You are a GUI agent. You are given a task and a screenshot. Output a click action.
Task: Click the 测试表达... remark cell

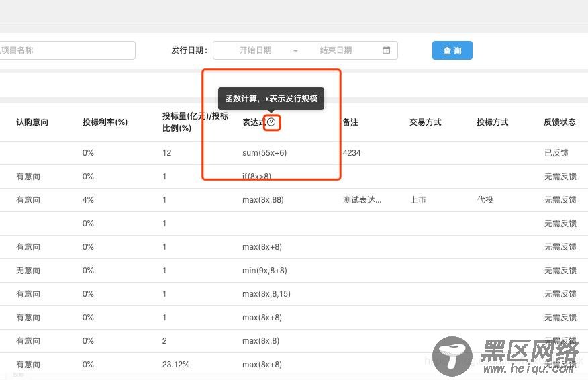pos(362,200)
